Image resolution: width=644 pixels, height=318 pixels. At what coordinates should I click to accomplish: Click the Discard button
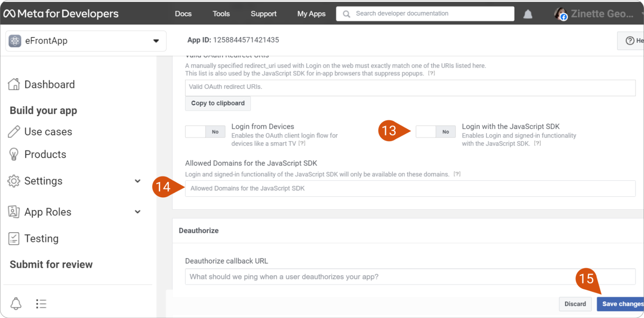(575, 304)
